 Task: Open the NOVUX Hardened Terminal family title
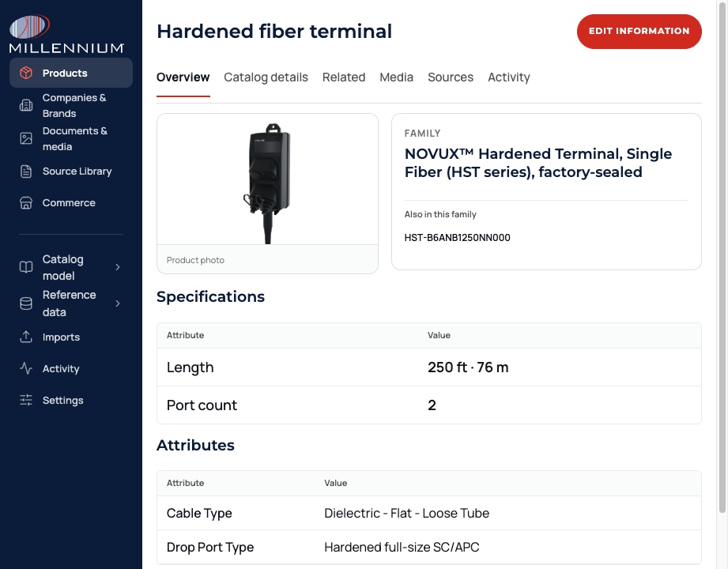538,163
